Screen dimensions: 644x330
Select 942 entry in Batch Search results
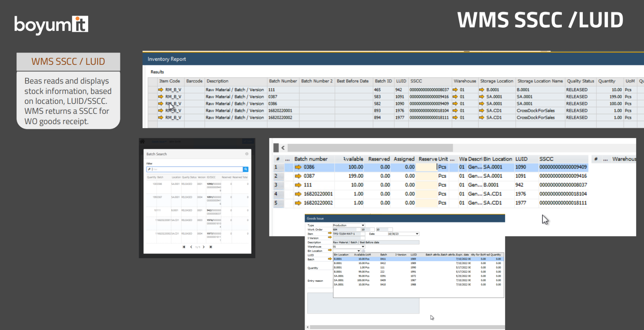point(197,212)
